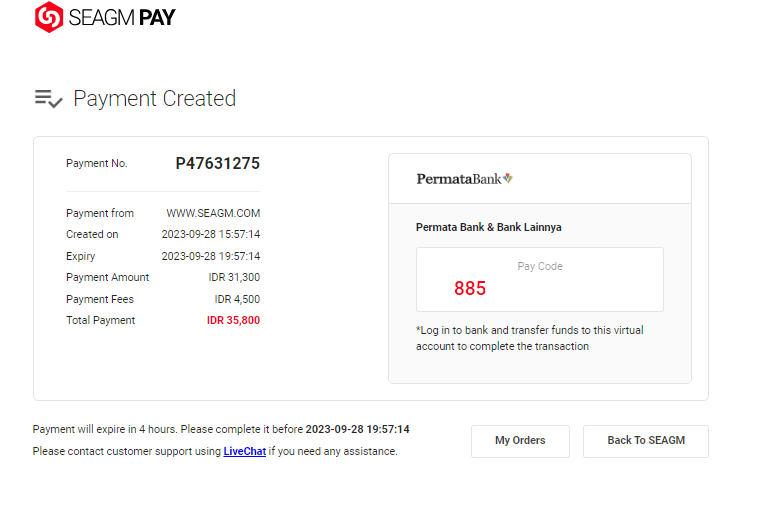This screenshot has height=526, width=774.
Task: Click the virtual account transfer instruction note
Action: click(530, 338)
